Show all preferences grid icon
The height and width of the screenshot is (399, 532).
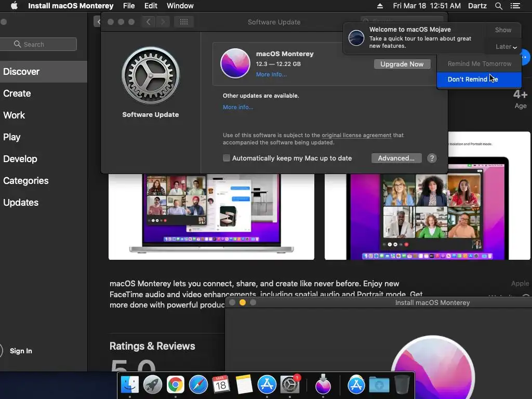[x=184, y=22]
